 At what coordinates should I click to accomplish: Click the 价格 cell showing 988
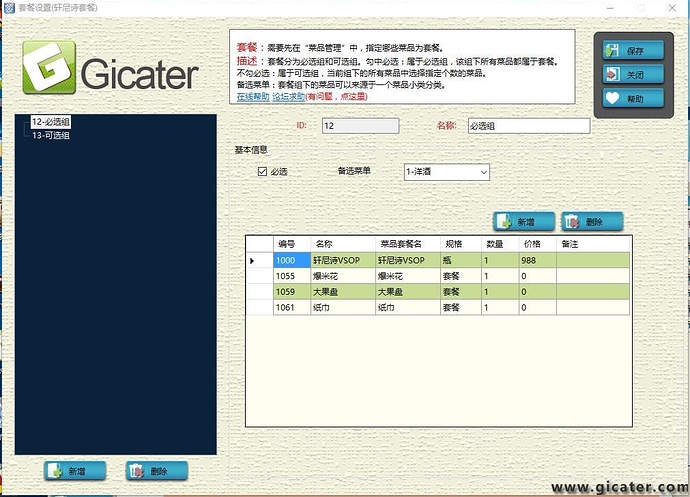click(x=536, y=261)
